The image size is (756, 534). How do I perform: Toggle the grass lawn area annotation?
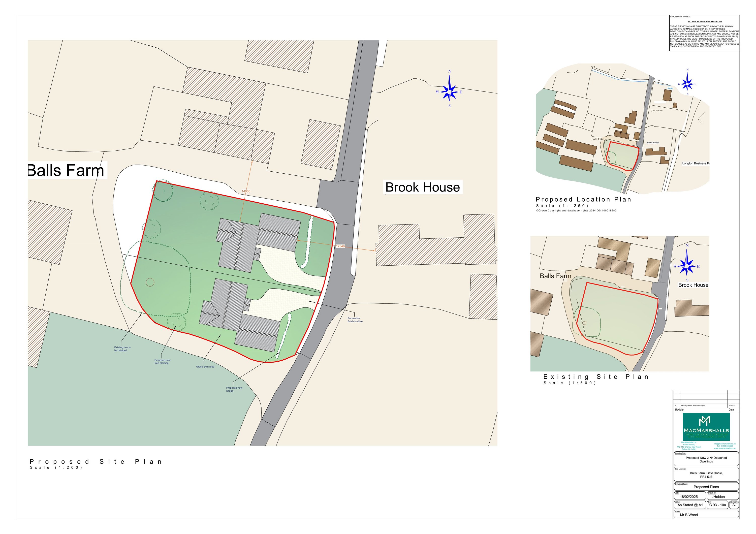click(205, 366)
